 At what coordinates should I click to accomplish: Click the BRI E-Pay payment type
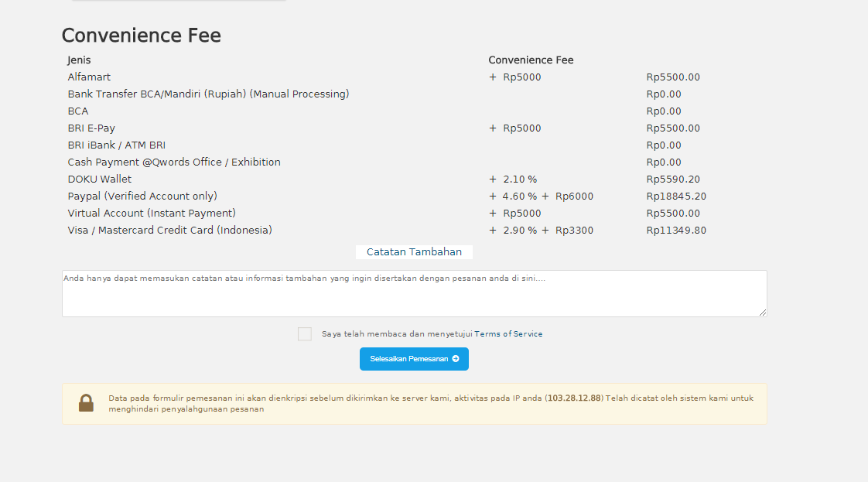point(91,128)
